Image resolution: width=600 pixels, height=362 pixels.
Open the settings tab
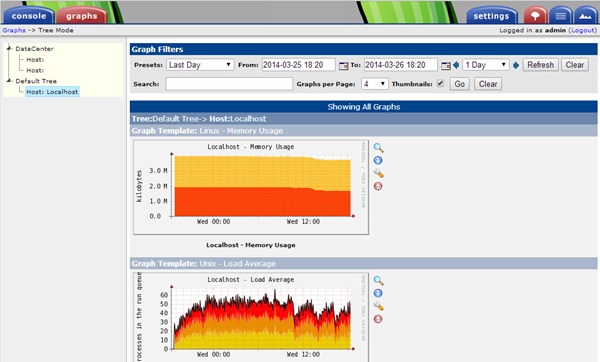[491, 16]
